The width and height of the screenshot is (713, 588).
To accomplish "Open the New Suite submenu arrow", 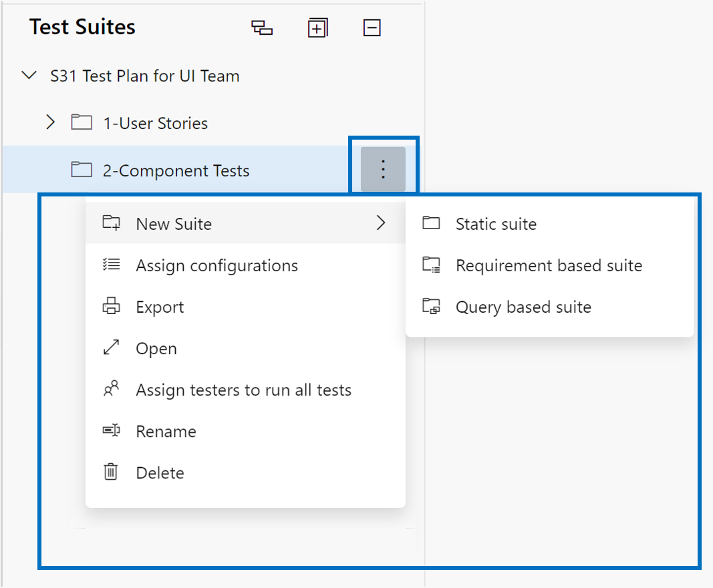I will coord(381,223).
